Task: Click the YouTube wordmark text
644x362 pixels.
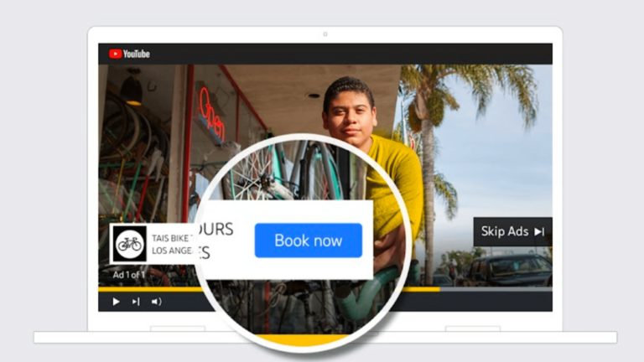Action: [137, 54]
